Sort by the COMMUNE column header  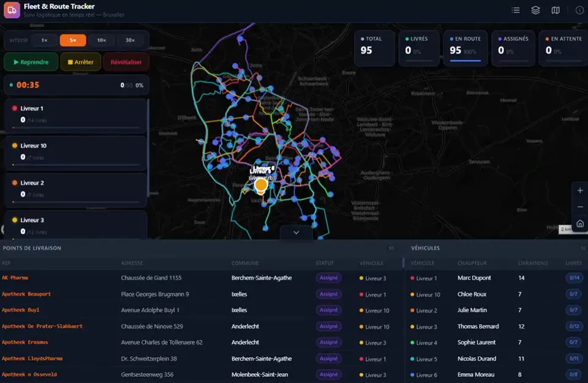click(245, 263)
